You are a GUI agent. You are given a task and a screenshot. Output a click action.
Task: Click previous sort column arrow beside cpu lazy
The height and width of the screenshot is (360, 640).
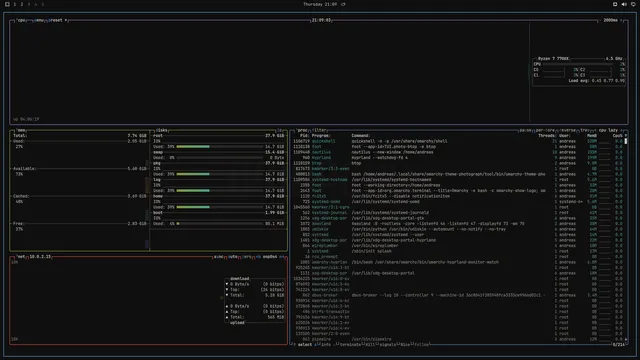click(596, 130)
